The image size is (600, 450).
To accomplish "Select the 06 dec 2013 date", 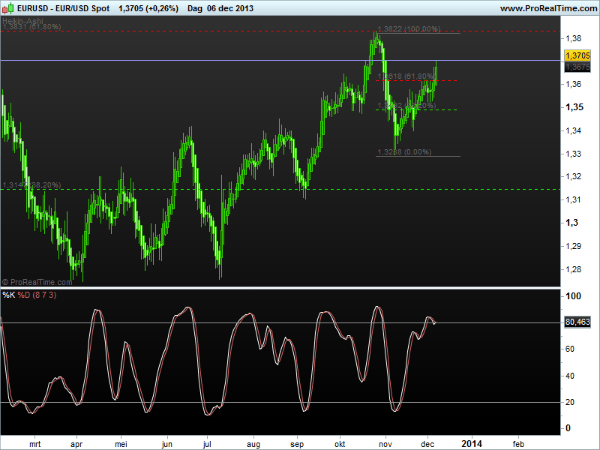I will 230,8.
